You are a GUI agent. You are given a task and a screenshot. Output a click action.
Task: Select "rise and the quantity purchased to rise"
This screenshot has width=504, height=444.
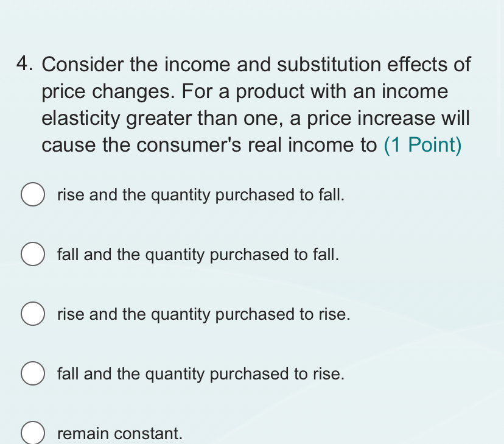point(33,314)
